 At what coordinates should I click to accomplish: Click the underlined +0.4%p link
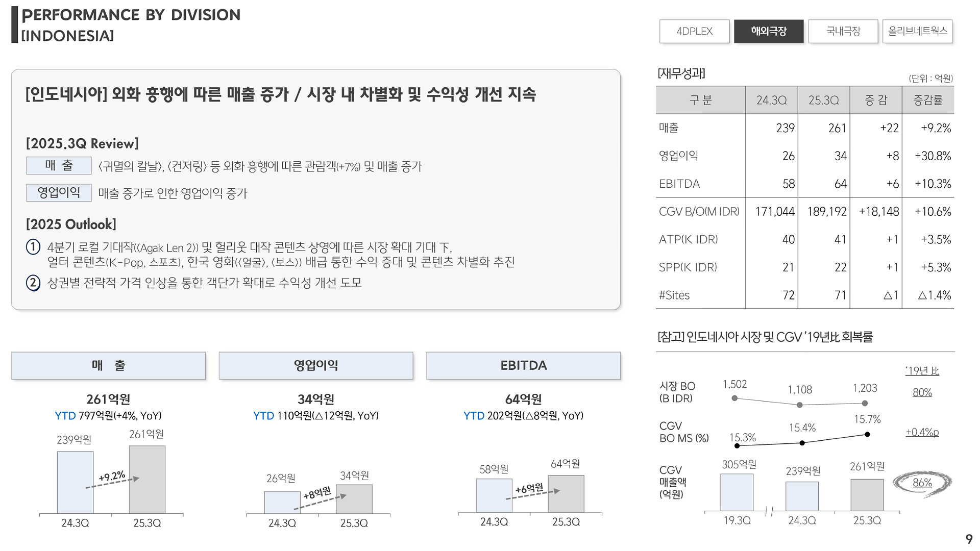tap(922, 432)
